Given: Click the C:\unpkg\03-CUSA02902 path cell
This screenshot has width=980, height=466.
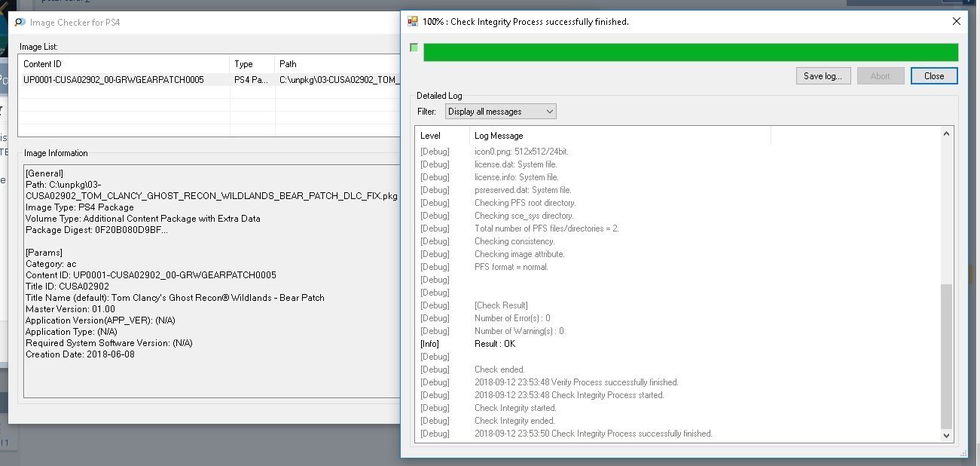Looking at the screenshot, I should click(x=337, y=80).
